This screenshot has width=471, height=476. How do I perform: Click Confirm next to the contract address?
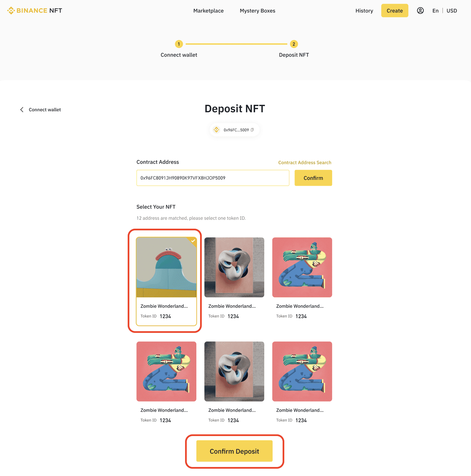coord(313,178)
